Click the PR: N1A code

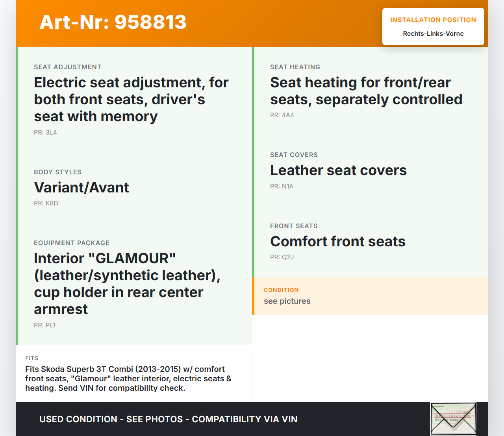(x=282, y=187)
